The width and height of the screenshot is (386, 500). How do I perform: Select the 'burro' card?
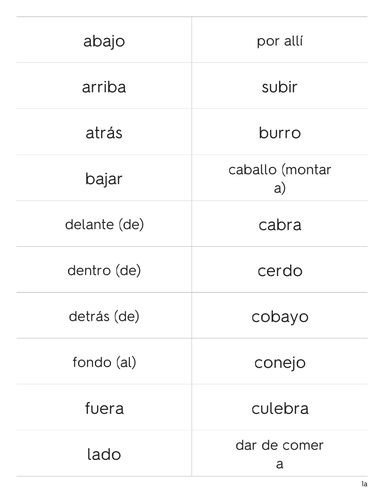click(280, 132)
